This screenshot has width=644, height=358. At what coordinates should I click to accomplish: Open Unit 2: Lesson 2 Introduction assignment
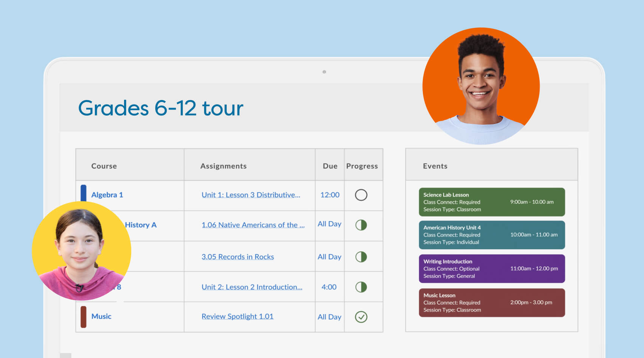click(x=252, y=287)
